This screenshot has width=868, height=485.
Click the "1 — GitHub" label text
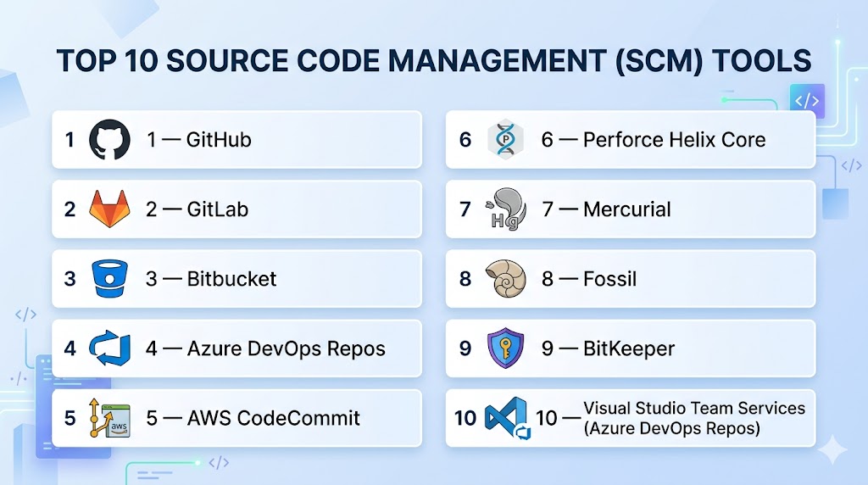[198, 140]
